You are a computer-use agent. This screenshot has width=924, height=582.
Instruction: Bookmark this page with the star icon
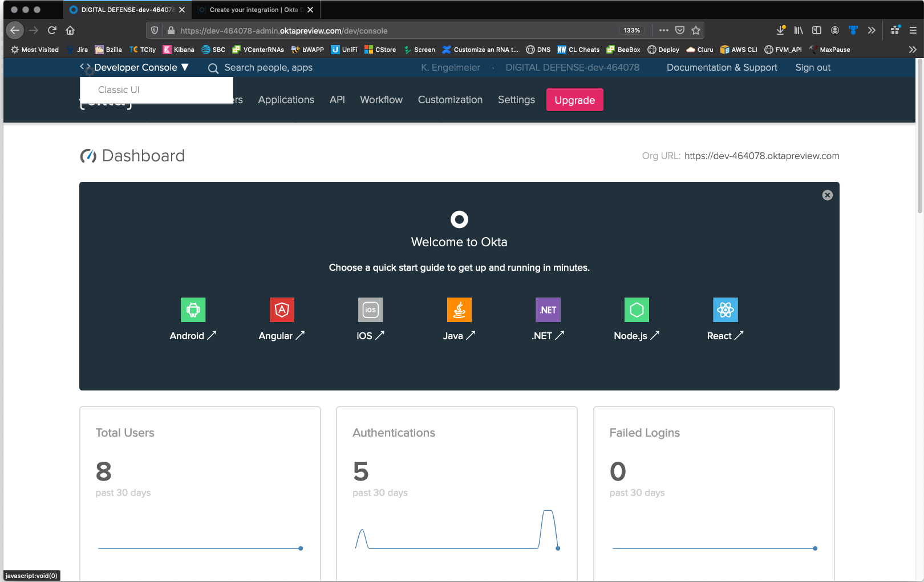point(696,31)
